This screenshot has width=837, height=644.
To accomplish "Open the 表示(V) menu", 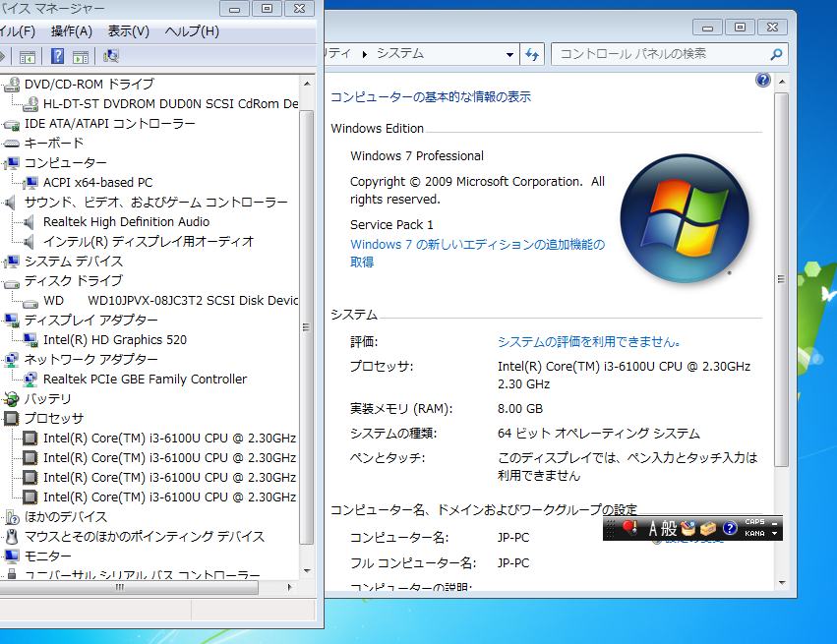I will [x=129, y=31].
